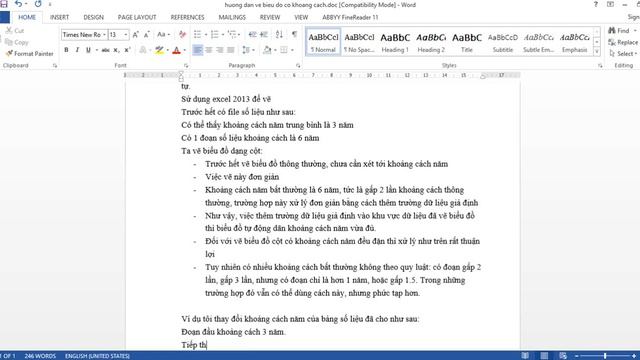
Task: Click the 246 WORDS count in status bar
Action: tap(40, 356)
